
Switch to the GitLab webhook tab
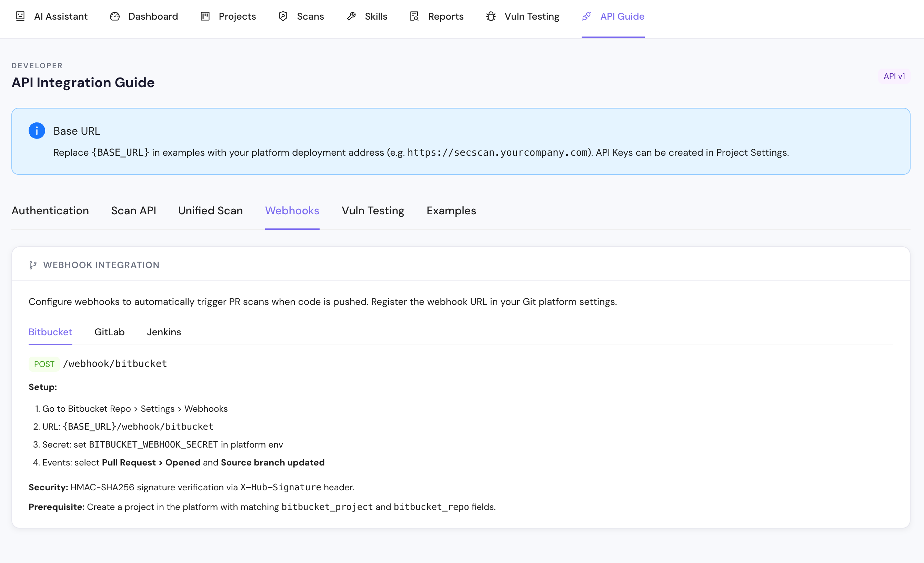pos(109,332)
